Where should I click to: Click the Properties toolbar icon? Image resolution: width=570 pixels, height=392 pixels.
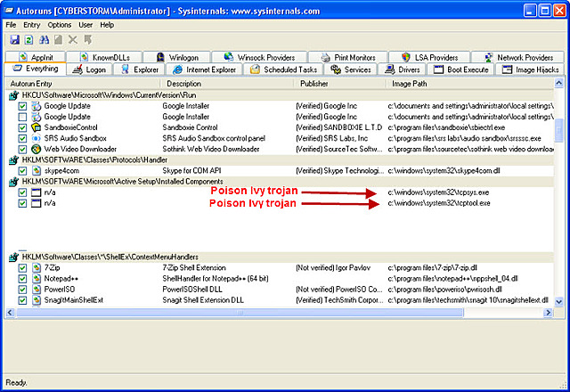58,39
